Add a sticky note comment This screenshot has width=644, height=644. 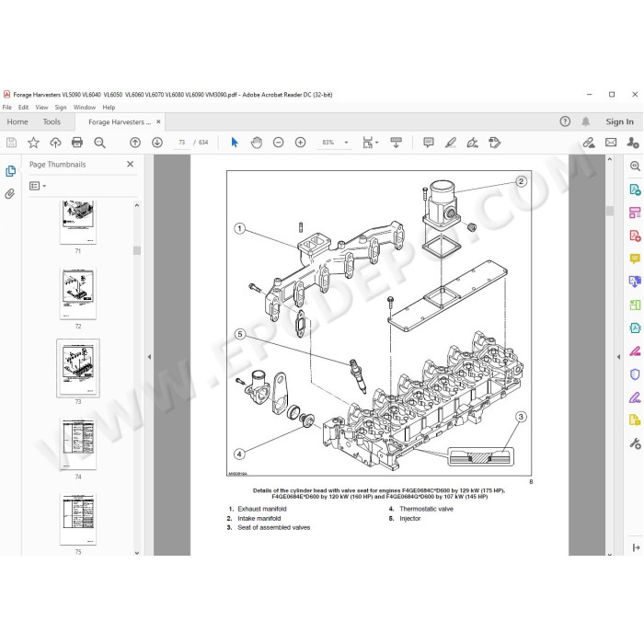tap(429, 143)
